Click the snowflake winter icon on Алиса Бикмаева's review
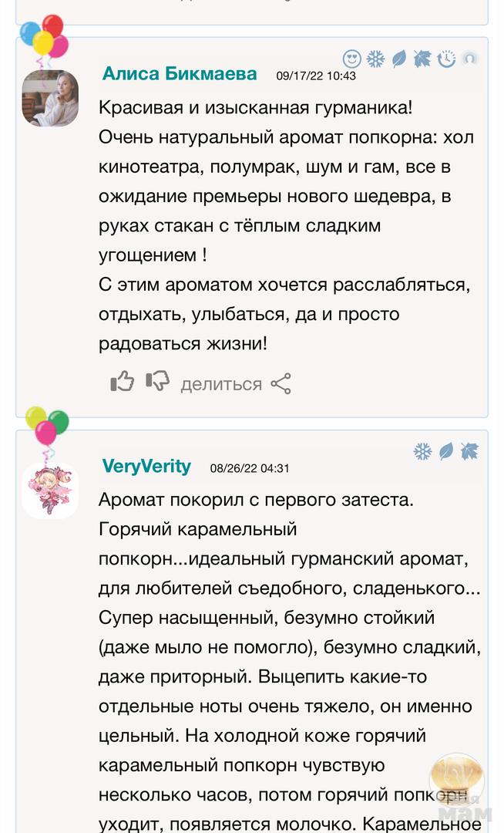This screenshot has height=833, width=504. click(x=375, y=59)
